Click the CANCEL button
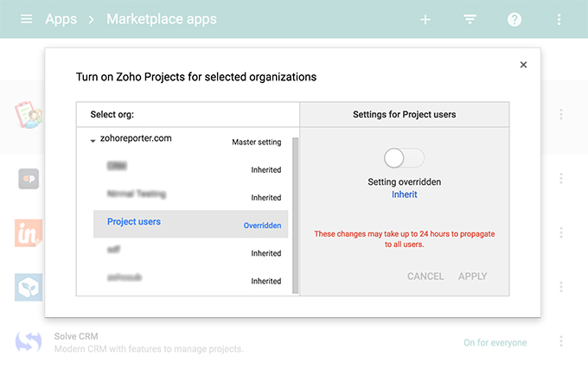Image resolution: width=588 pixels, height=375 pixels. click(425, 276)
